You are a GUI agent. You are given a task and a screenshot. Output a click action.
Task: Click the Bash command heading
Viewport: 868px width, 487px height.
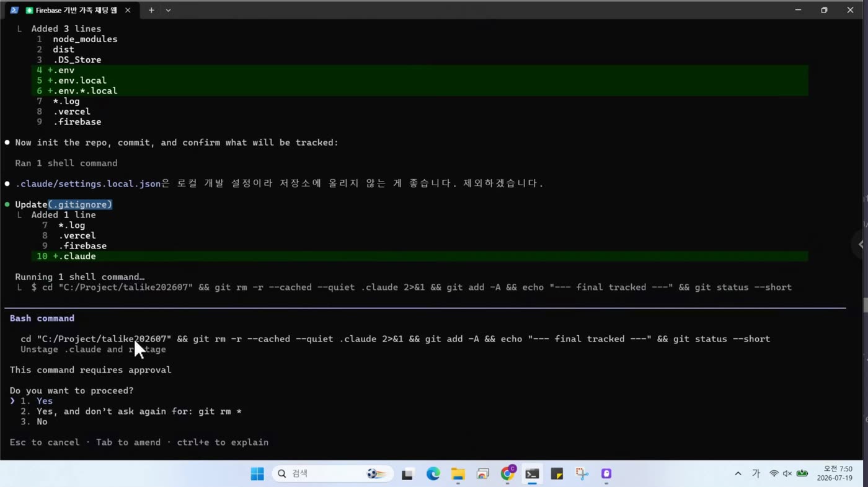42,318
